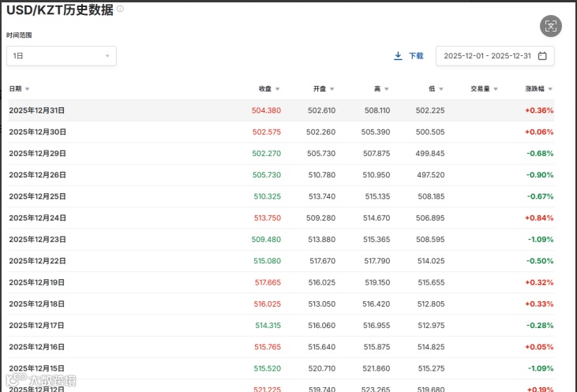577x392 pixels.
Task: Click the change value -0.90%
Action: click(540, 175)
